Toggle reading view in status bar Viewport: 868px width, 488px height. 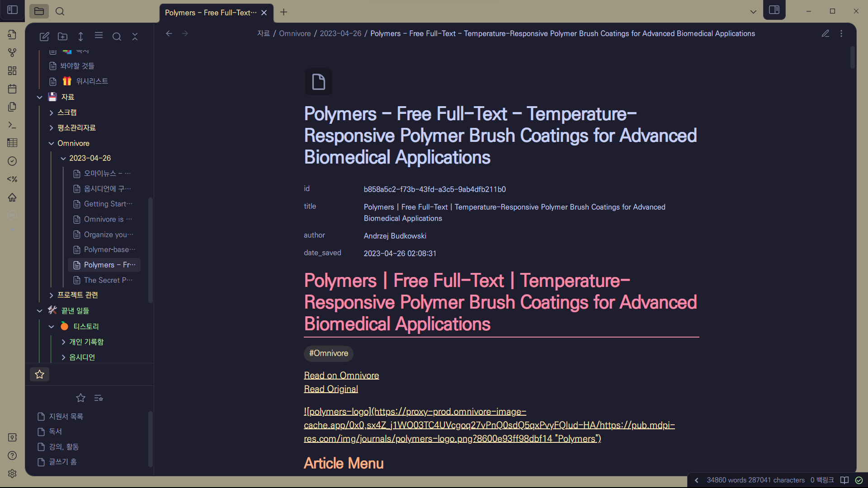844,480
